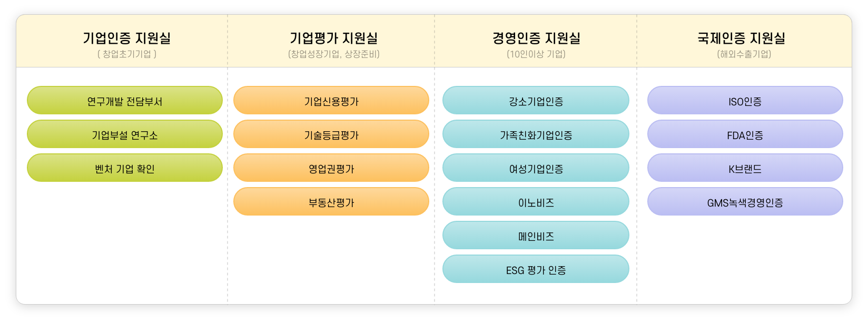This screenshot has width=868, height=322.
Task: Select 기업부설 연구소 pill
Action: click(125, 134)
